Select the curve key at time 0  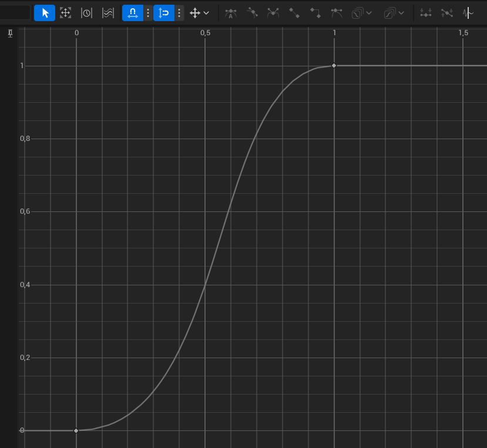pyautogui.click(x=76, y=430)
